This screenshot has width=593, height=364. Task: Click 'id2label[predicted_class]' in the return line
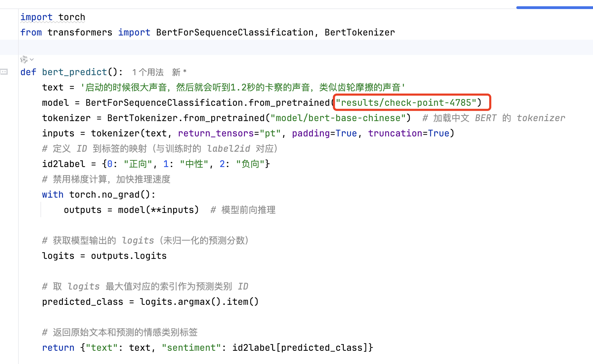pos(300,348)
